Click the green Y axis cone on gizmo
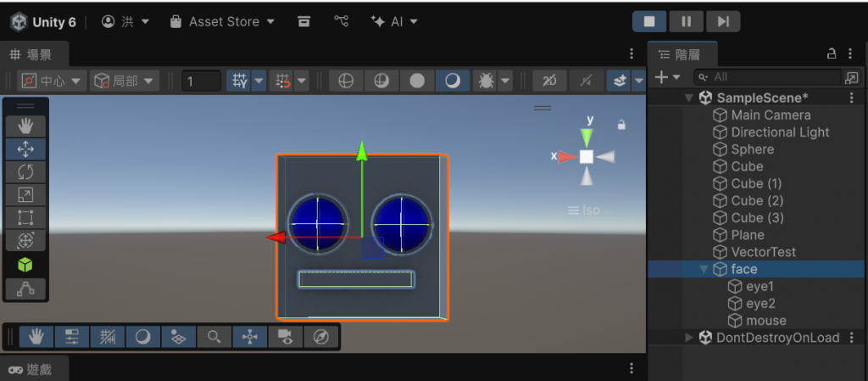This screenshot has width=868, height=381. 587,137
